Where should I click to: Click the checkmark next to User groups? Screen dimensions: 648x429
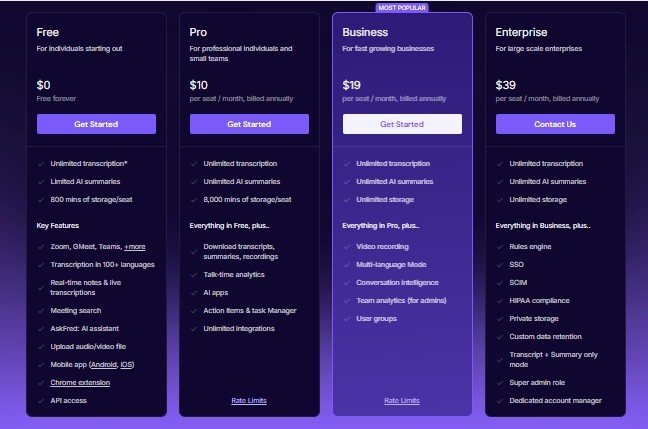click(347, 318)
